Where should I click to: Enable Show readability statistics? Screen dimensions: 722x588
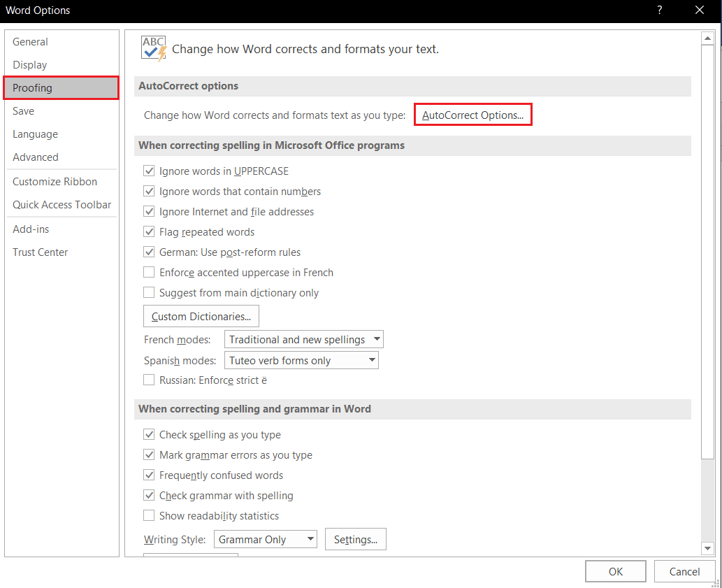click(149, 515)
